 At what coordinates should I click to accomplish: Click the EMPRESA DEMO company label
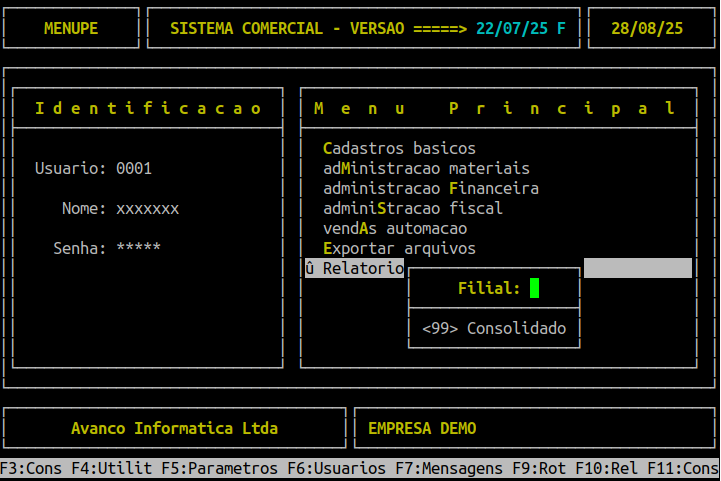click(422, 429)
